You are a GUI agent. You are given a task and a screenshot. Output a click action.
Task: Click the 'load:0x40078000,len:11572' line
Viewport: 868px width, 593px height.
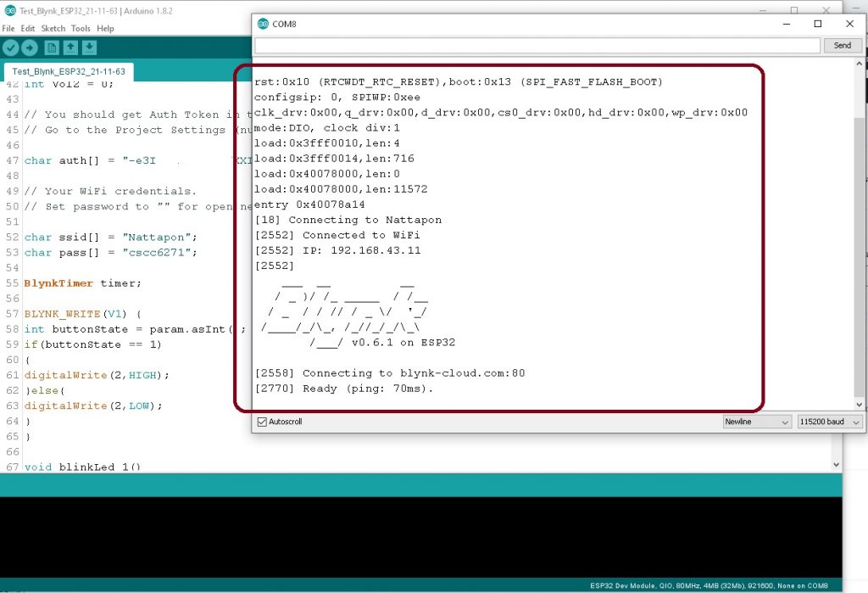click(341, 189)
